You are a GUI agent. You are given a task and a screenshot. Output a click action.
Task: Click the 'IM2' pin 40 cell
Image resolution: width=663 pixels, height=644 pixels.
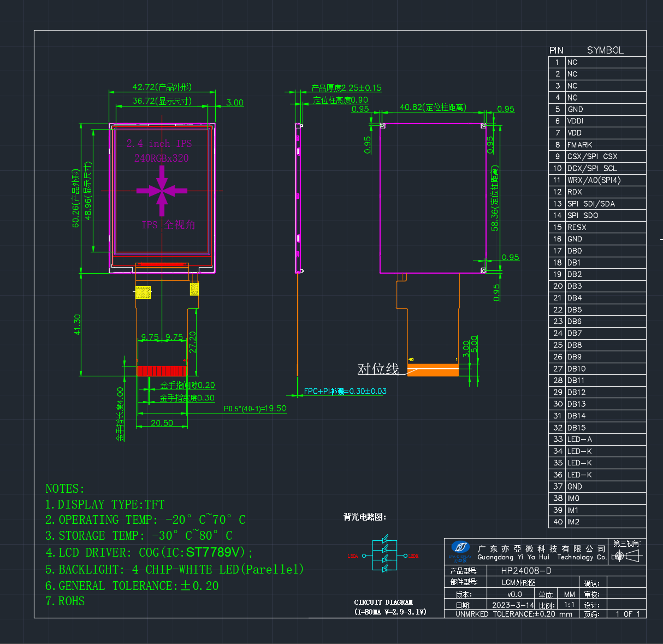coord(606,522)
